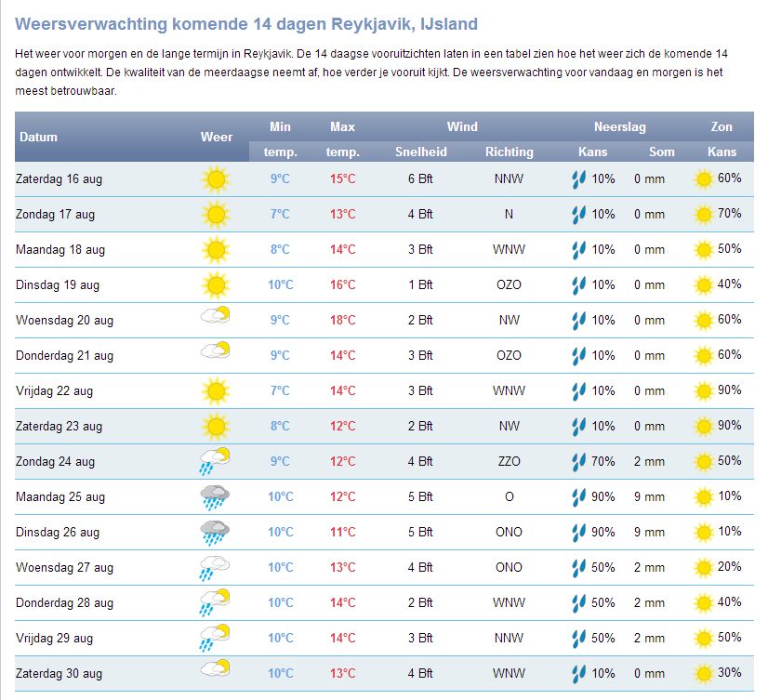Click the partly cloudy icon for Zaterdag 30 aug
The width and height of the screenshot is (768, 700).
point(216,669)
